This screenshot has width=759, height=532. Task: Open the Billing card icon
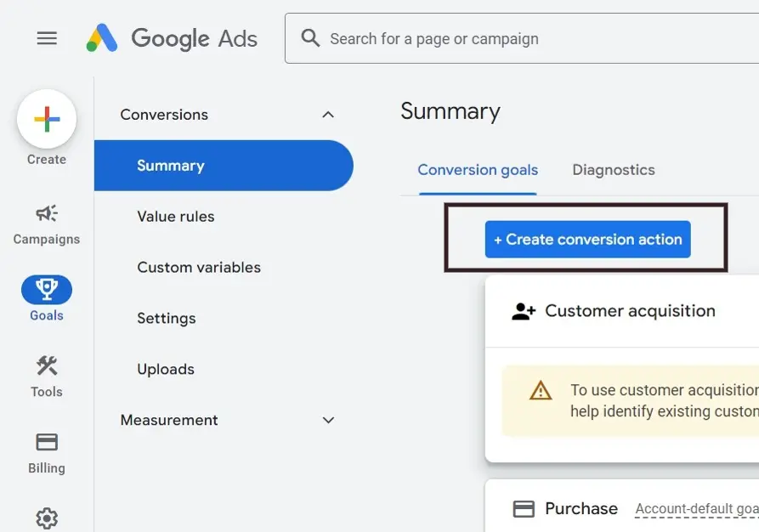click(47, 442)
